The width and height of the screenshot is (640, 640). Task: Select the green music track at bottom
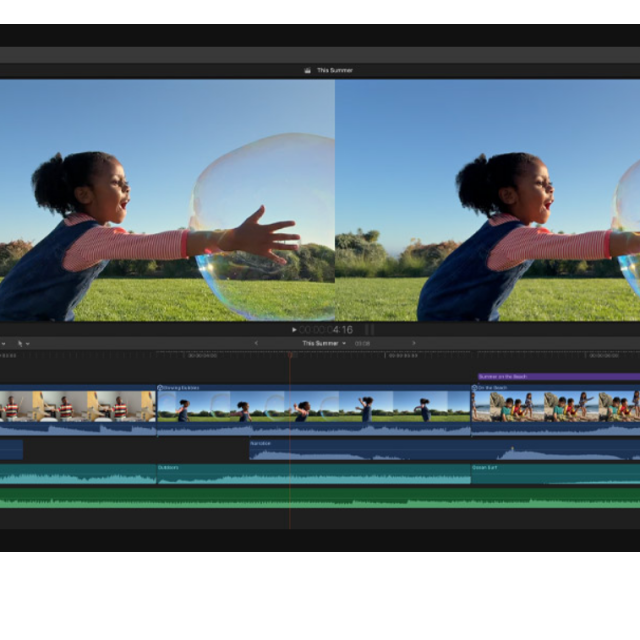pyautogui.click(x=320, y=497)
